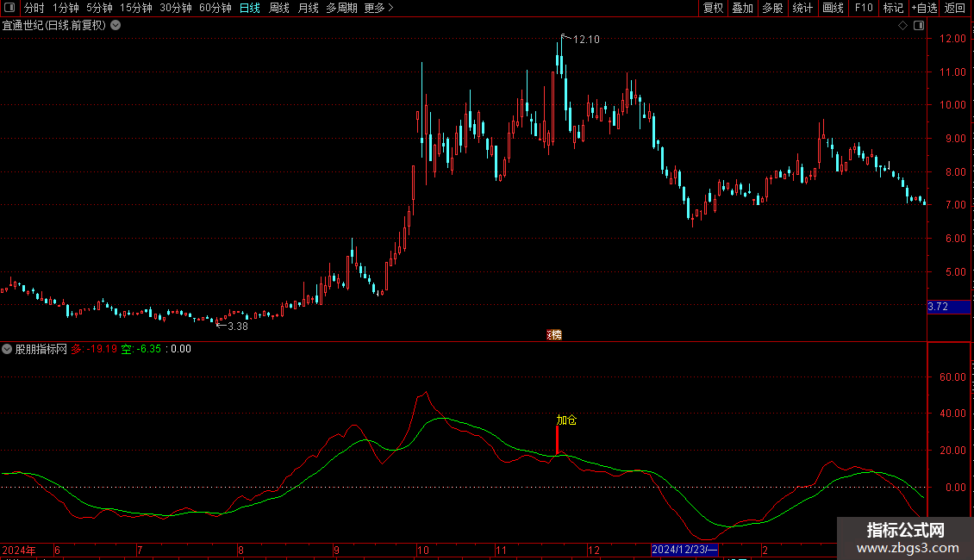Viewport: 974px width, 560px height.
Task: Add stock via +自选 button
Action: click(x=924, y=8)
